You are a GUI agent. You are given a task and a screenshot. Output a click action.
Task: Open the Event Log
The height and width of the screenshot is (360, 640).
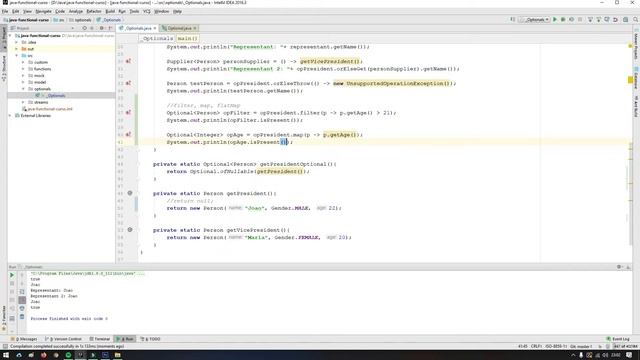coord(618,339)
